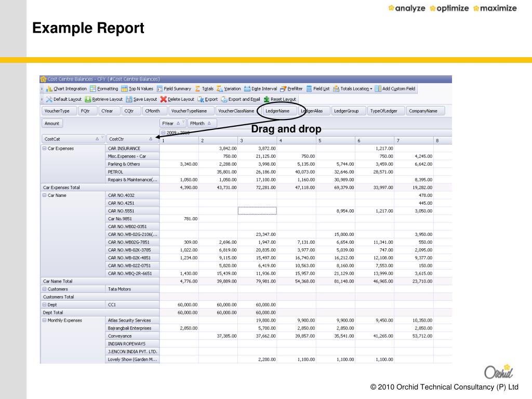Click the Amount data field
Screen dimensions: 532x399
pyautogui.click(x=52, y=124)
